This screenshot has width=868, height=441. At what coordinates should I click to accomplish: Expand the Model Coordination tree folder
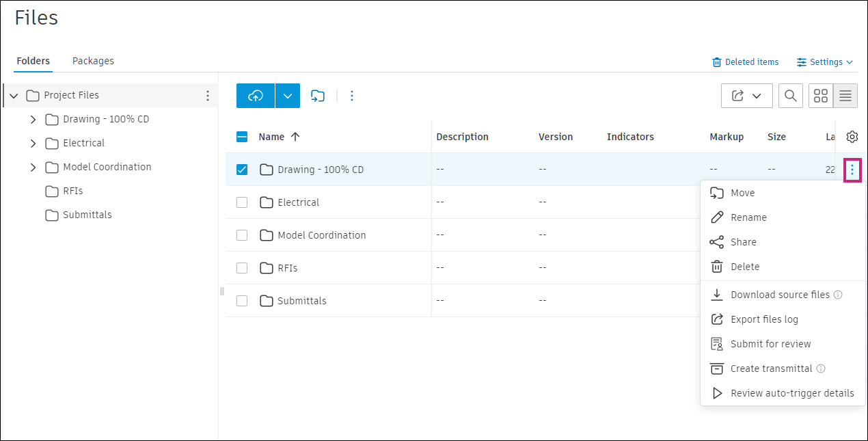pos(33,167)
